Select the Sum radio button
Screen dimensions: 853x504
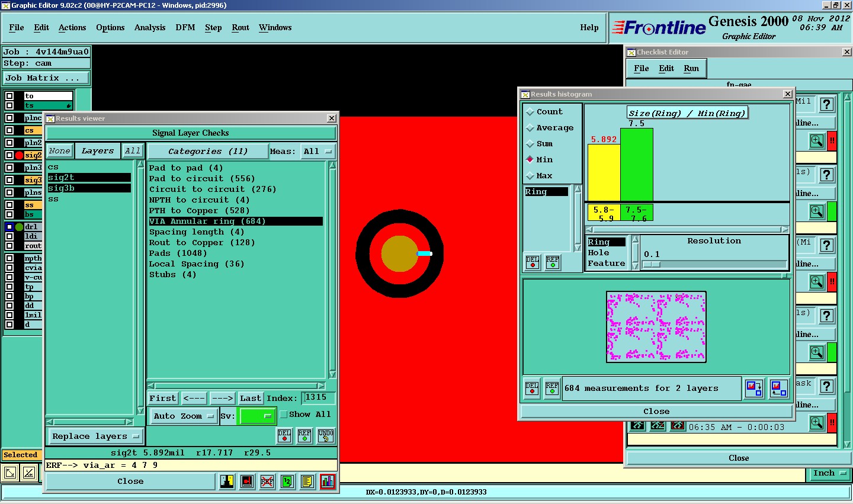pyautogui.click(x=530, y=144)
